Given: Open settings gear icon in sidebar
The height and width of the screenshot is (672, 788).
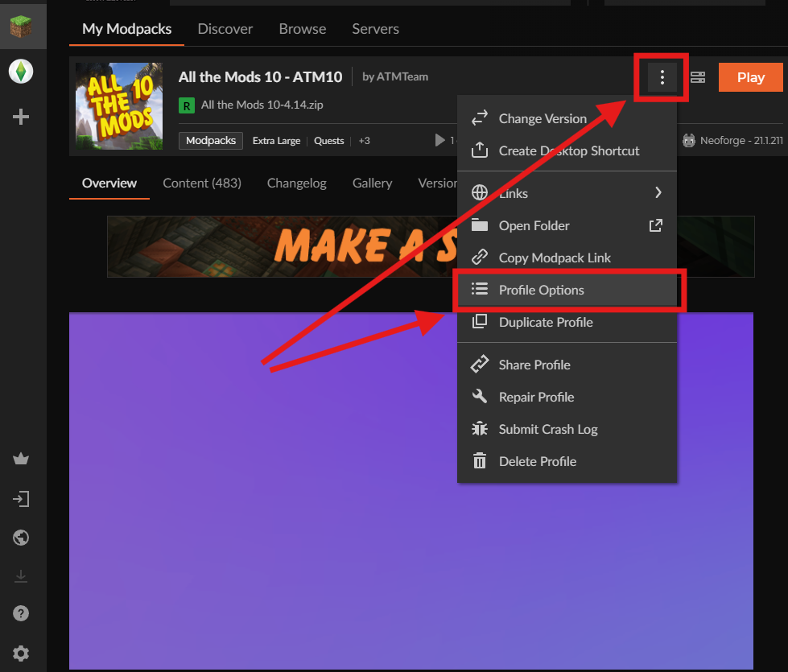Looking at the screenshot, I should [21, 653].
